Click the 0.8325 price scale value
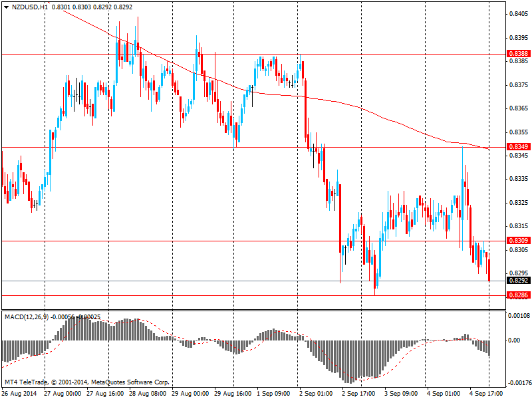Image resolution: width=532 pixels, height=399 pixels. [x=519, y=203]
